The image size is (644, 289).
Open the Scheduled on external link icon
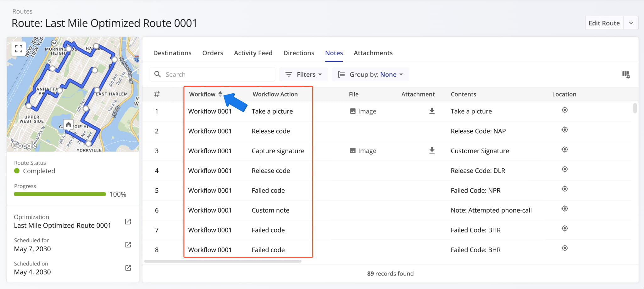(x=128, y=268)
